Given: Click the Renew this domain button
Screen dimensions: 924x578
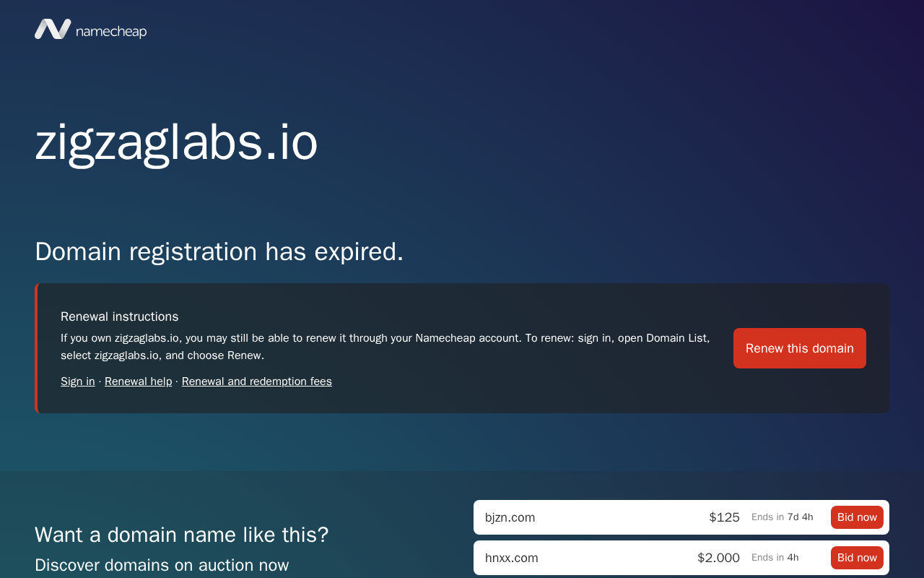Looking at the screenshot, I should click(x=800, y=348).
